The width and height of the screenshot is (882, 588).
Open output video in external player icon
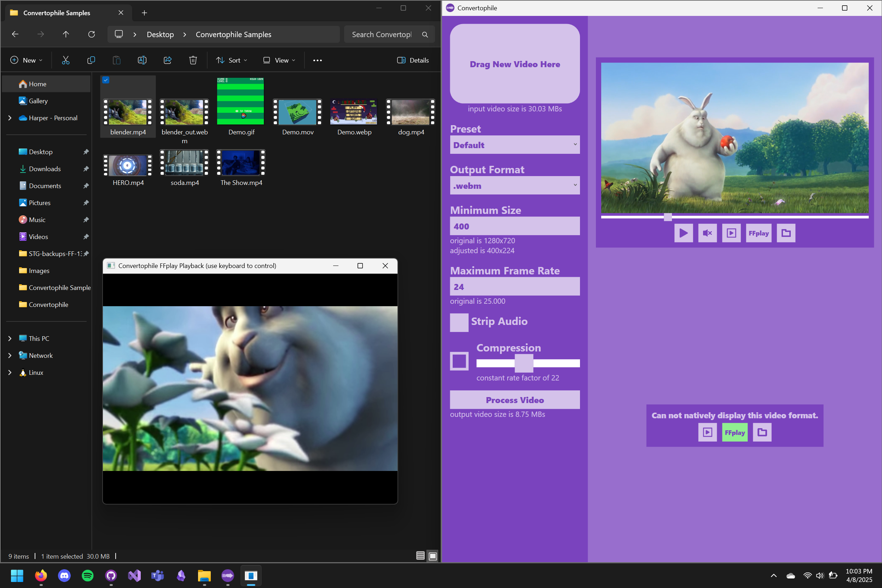click(707, 432)
